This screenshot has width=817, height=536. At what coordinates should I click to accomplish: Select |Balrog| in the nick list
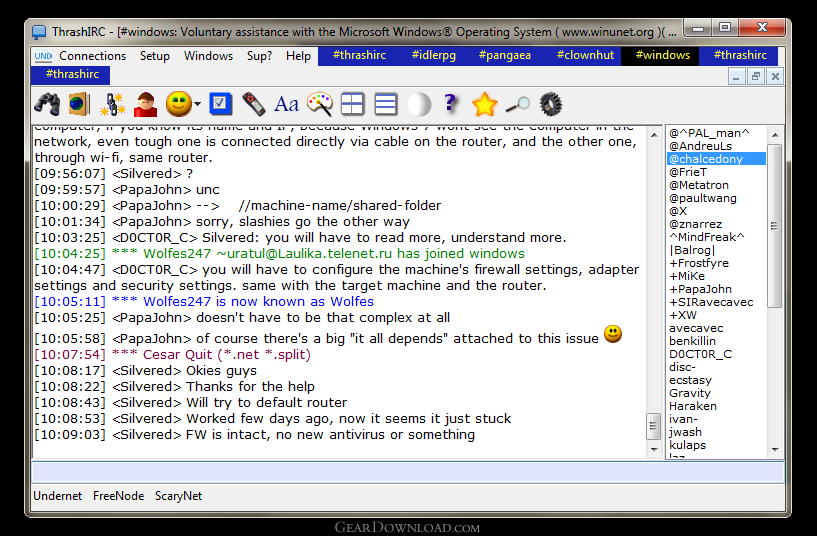692,250
